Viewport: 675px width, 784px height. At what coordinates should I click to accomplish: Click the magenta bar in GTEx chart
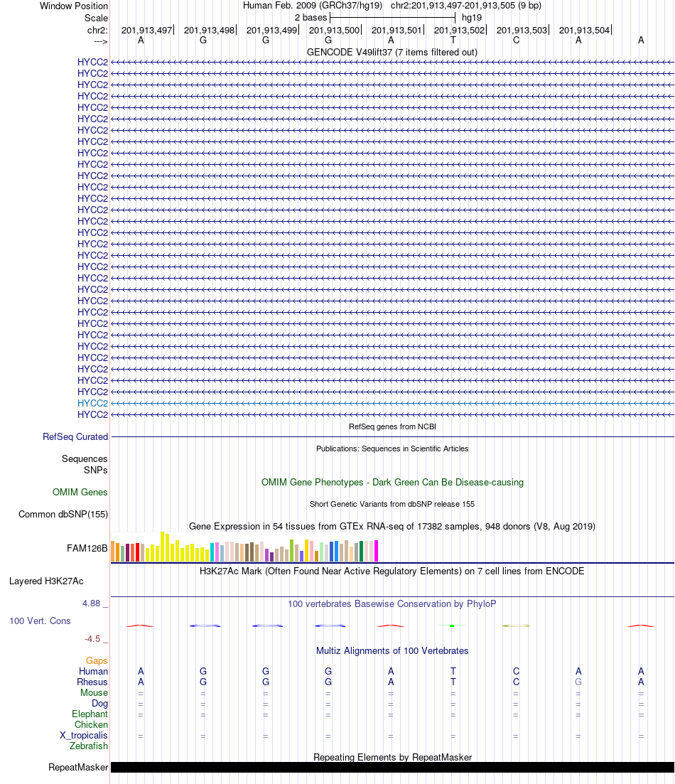[x=376, y=551]
